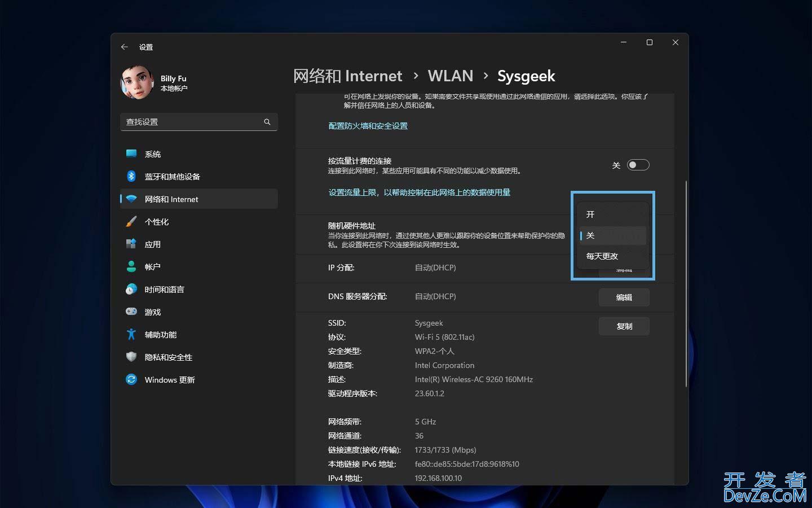Click the search magnifier icon

click(267, 122)
